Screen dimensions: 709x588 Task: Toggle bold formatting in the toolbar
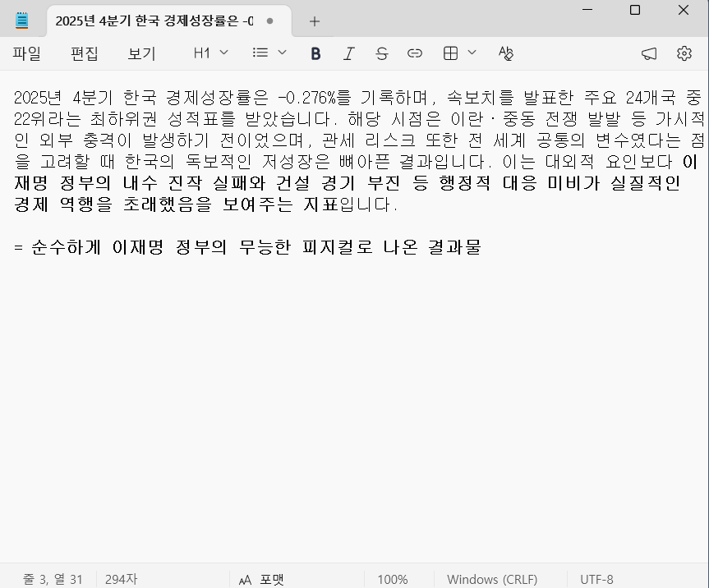[315, 53]
